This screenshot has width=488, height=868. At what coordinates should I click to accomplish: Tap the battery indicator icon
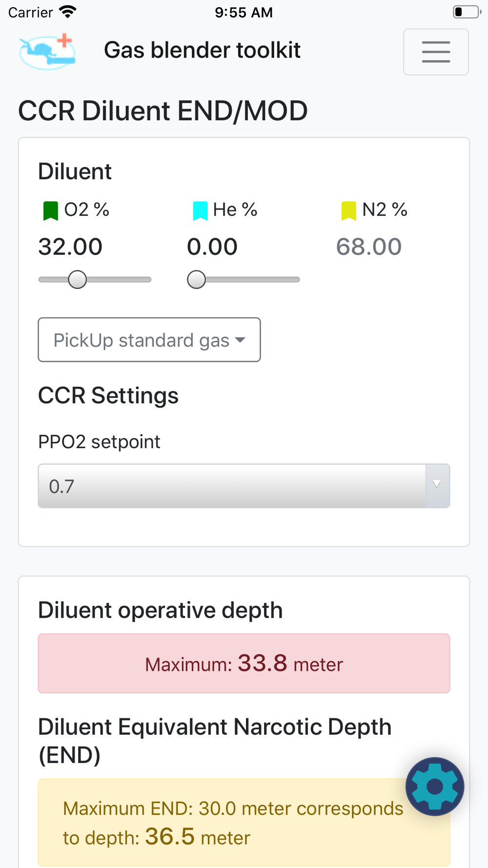(x=467, y=12)
